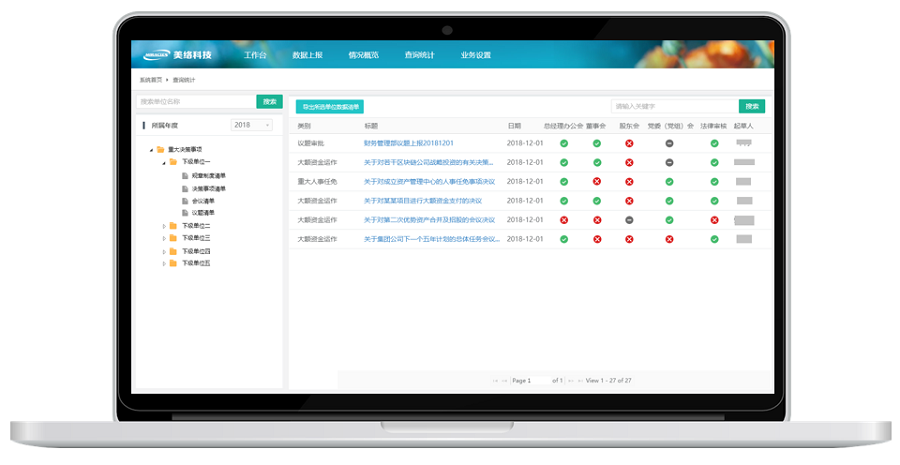Collapse the 下级单位一 tree node
The height and width of the screenshot is (465, 900).
[163, 162]
